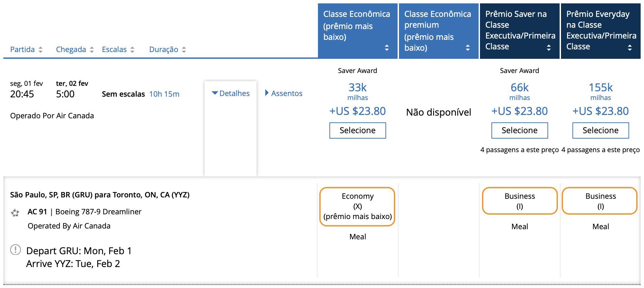Click the Star Alliance logo beside AC 91
The height and width of the screenshot is (288, 644).
[15, 213]
